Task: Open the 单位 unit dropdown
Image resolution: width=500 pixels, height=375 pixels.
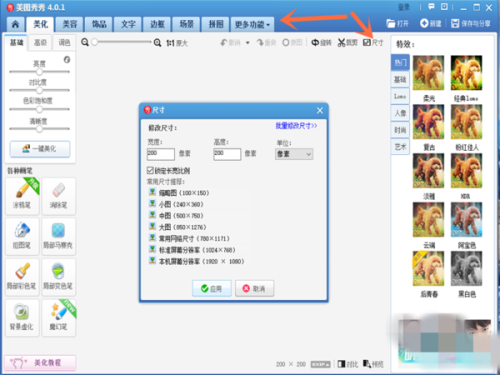Action: 294,154
